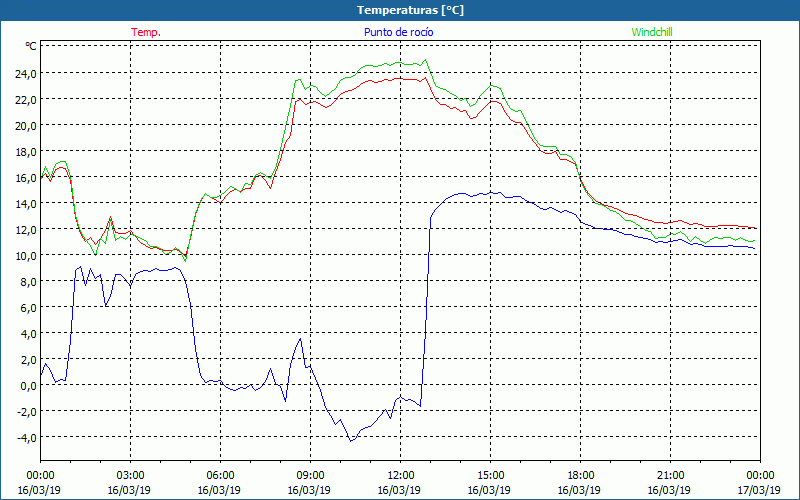Click the '16/03/19' date under 12:00

pos(399,490)
